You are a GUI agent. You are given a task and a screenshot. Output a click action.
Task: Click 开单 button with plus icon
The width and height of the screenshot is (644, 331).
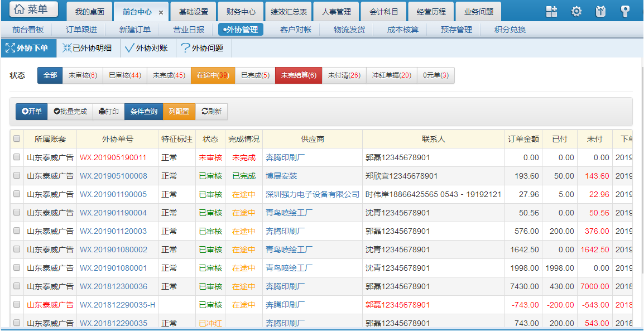coord(32,112)
